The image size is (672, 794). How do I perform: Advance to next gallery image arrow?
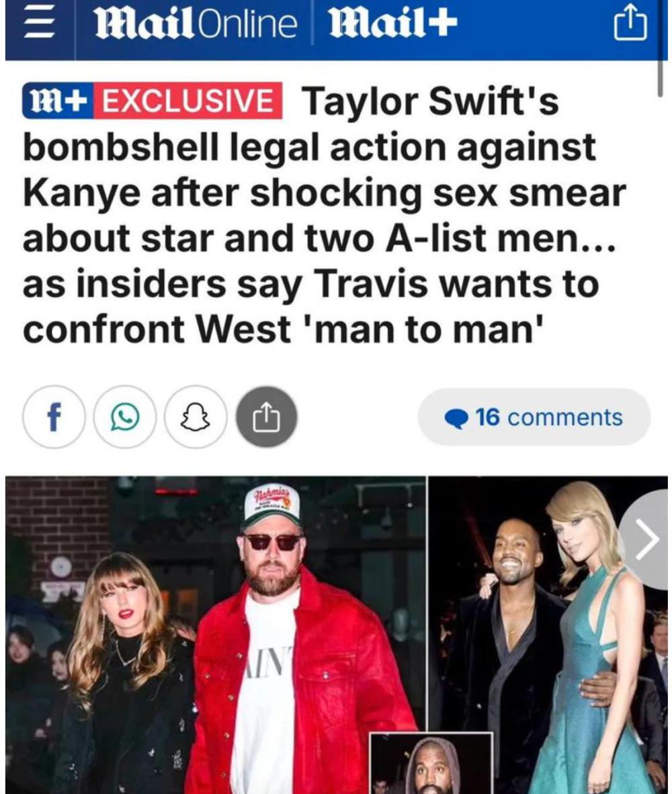(646, 539)
